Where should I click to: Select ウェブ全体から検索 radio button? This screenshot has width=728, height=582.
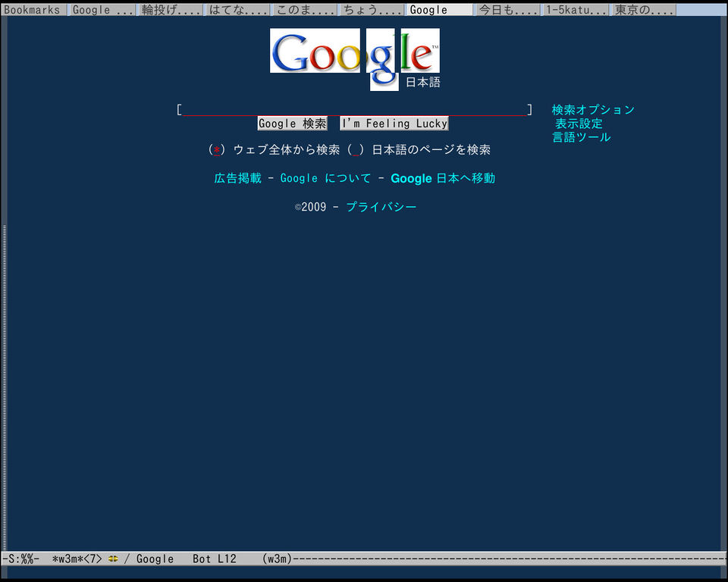pos(217,150)
